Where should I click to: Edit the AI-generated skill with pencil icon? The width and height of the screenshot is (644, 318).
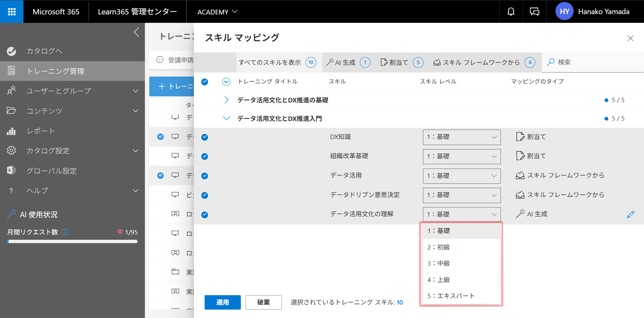pyautogui.click(x=631, y=214)
